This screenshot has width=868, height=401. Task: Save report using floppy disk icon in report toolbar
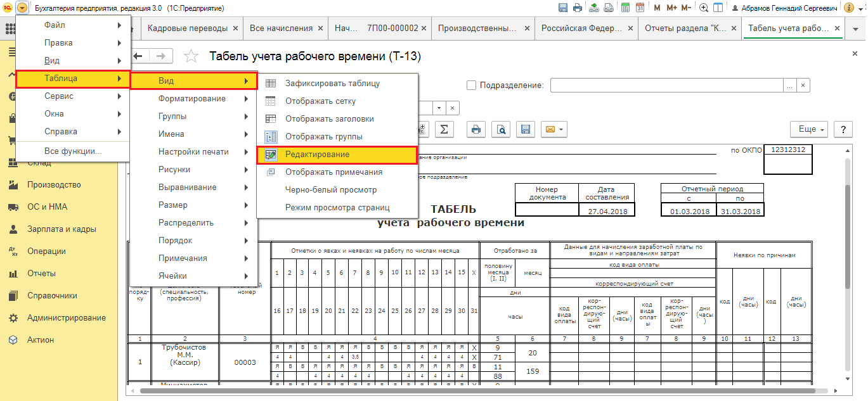pos(525,129)
